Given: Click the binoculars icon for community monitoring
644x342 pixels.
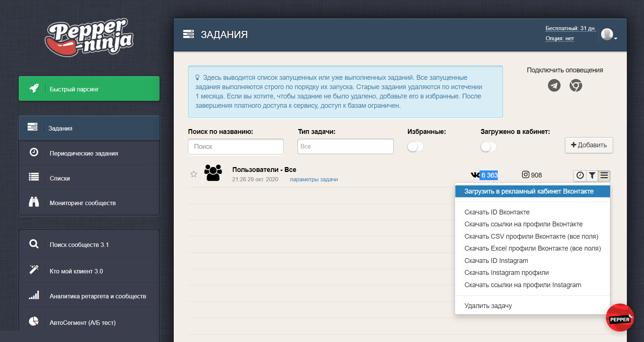Looking at the screenshot, I should coord(34,202).
